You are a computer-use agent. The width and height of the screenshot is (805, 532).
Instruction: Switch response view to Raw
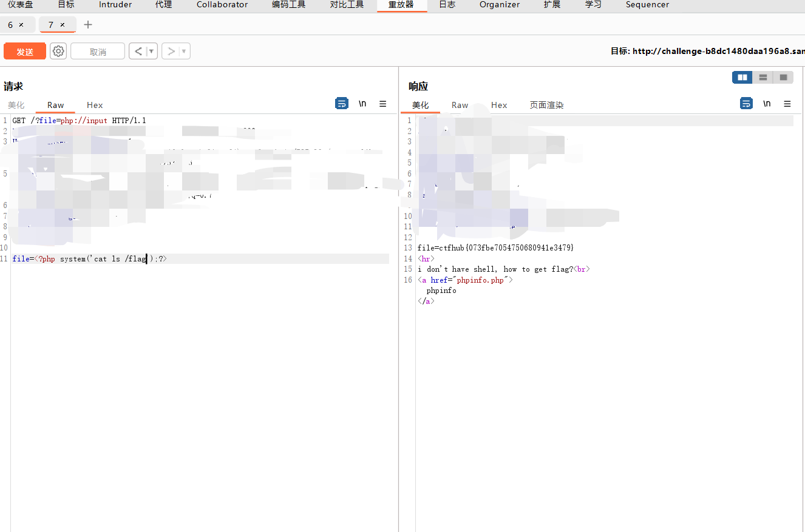(460, 105)
